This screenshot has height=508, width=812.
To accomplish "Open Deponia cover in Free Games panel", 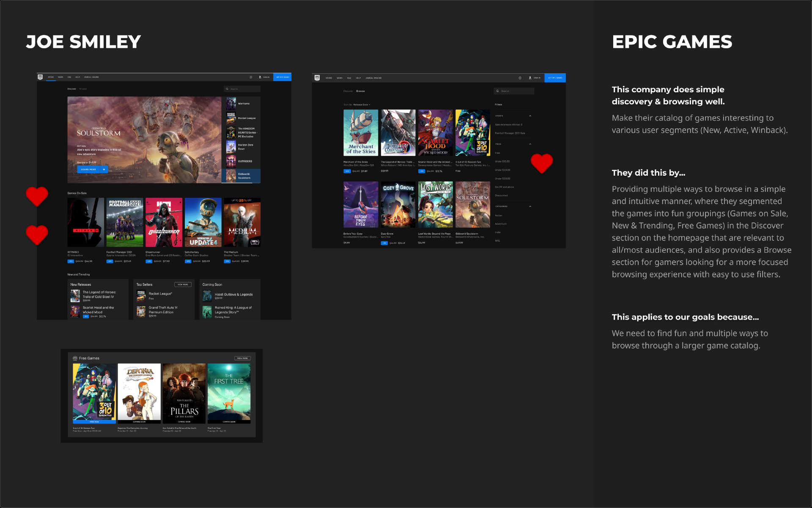I will (x=139, y=393).
